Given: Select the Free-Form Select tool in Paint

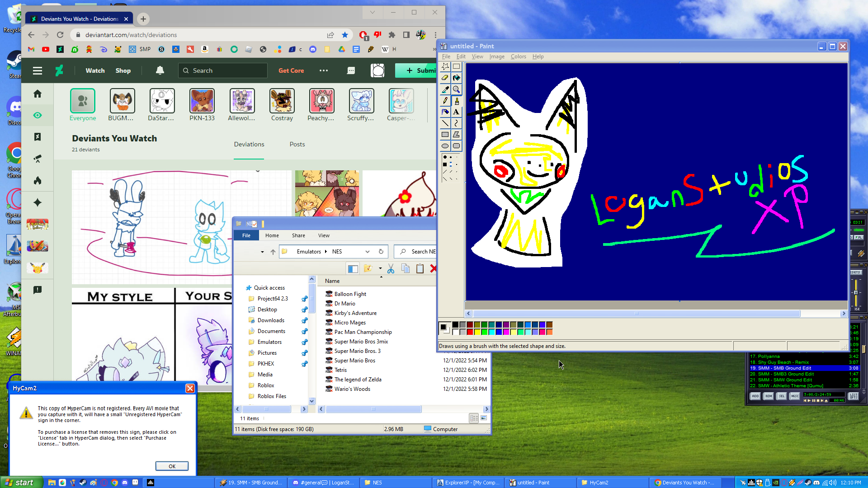Looking at the screenshot, I should pyautogui.click(x=445, y=66).
